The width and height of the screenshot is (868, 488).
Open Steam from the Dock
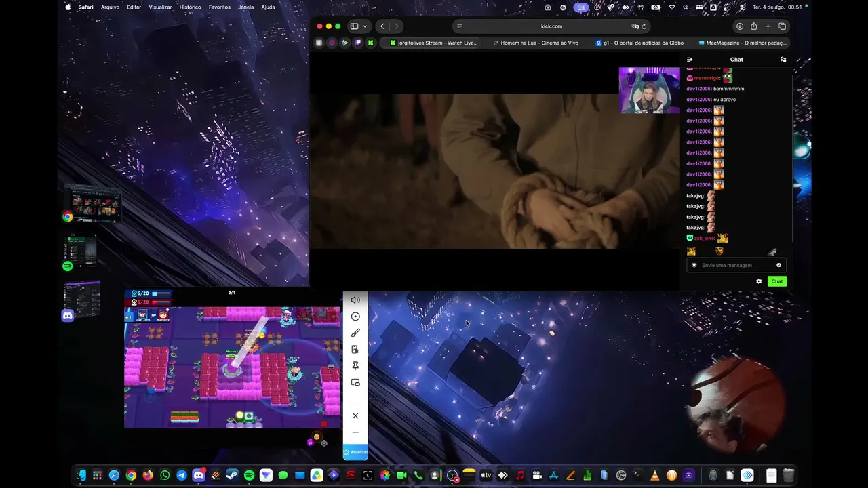(233, 475)
